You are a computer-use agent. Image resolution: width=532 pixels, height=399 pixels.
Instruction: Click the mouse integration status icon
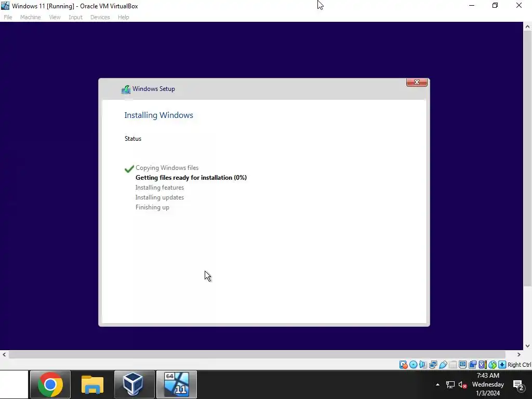[x=493, y=365]
